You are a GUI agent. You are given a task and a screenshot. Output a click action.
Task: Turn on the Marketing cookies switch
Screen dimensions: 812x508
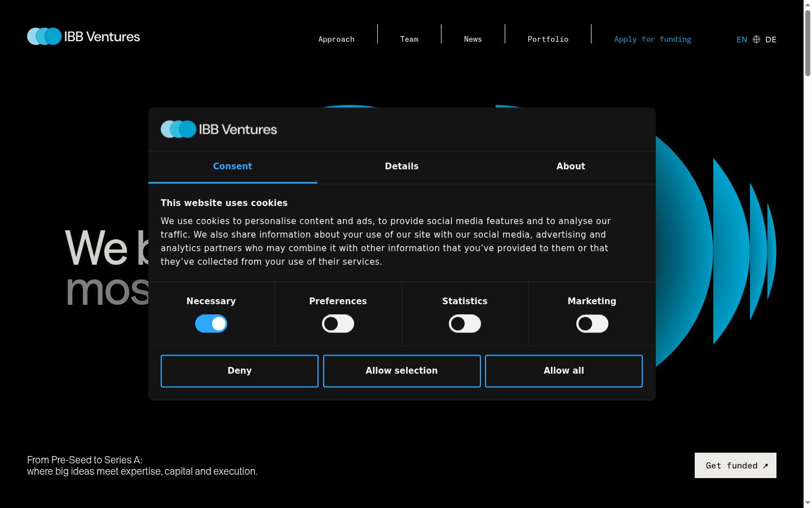pyautogui.click(x=592, y=324)
